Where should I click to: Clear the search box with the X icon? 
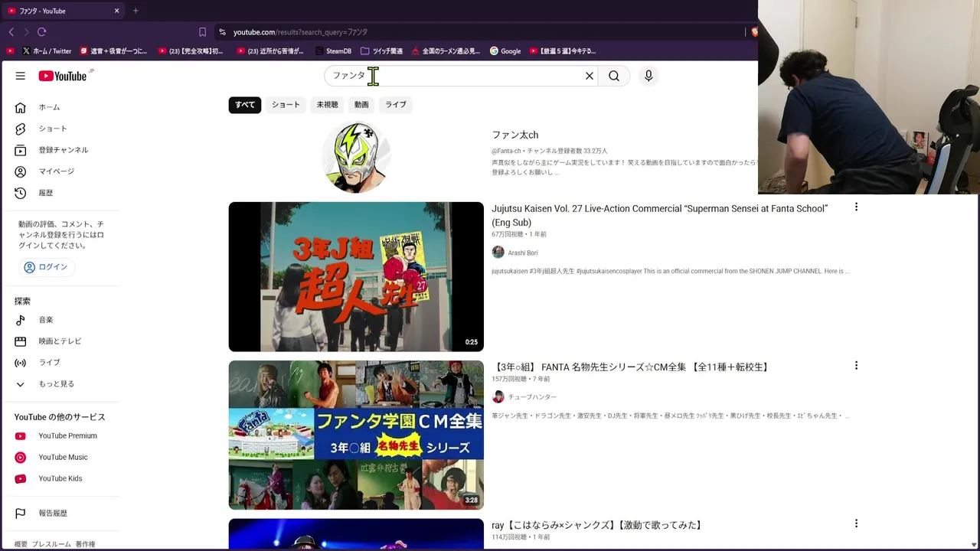coord(590,76)
